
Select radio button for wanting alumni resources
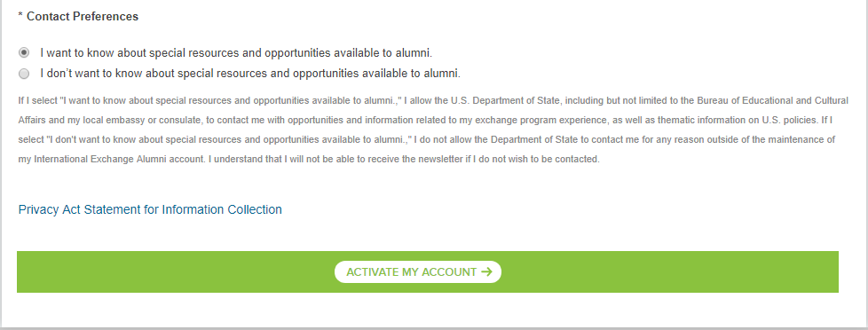tap(24, 52)
